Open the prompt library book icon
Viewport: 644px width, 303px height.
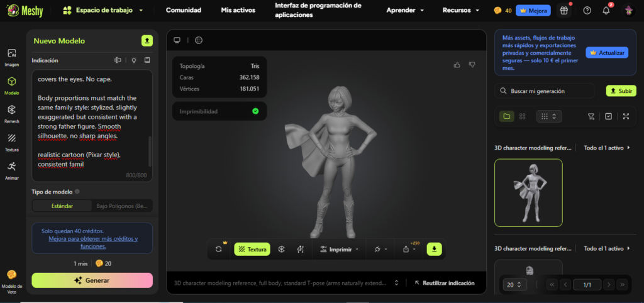click(x=147, y=60)
